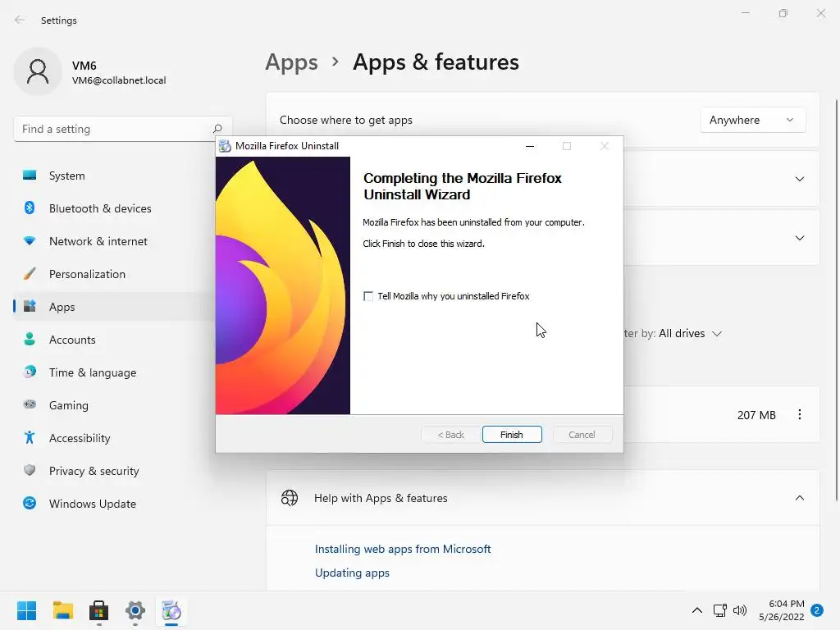Open the Windows Start menu
Viewport: 840px width, 630px height.
pos(27,610)
